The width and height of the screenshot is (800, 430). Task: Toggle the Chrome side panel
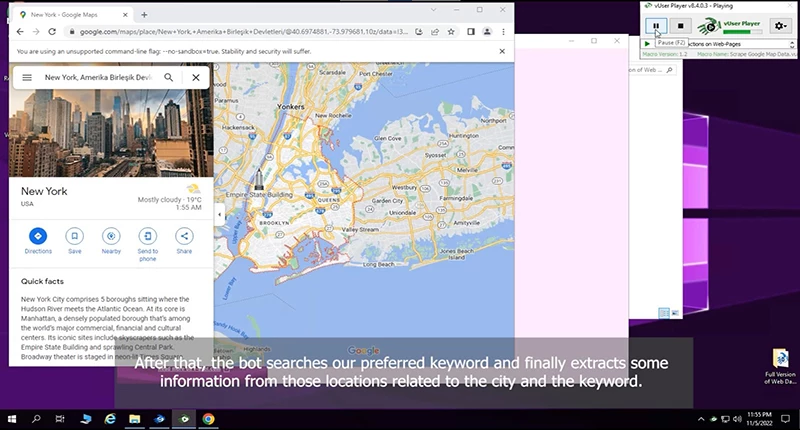click(471, 32)
